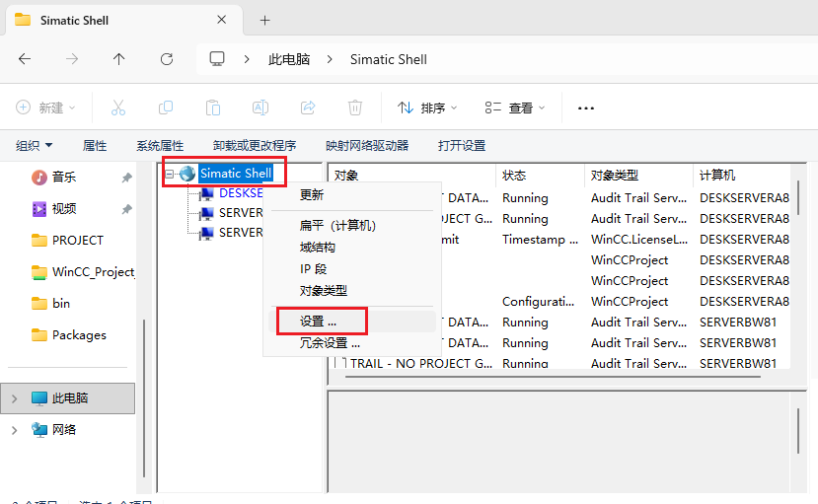Open the bin folder

(50, 304)
